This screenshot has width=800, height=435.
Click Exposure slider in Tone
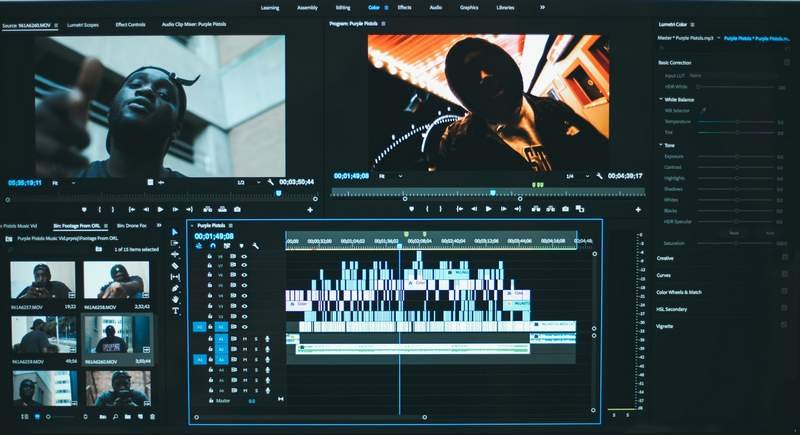[736, 157]
